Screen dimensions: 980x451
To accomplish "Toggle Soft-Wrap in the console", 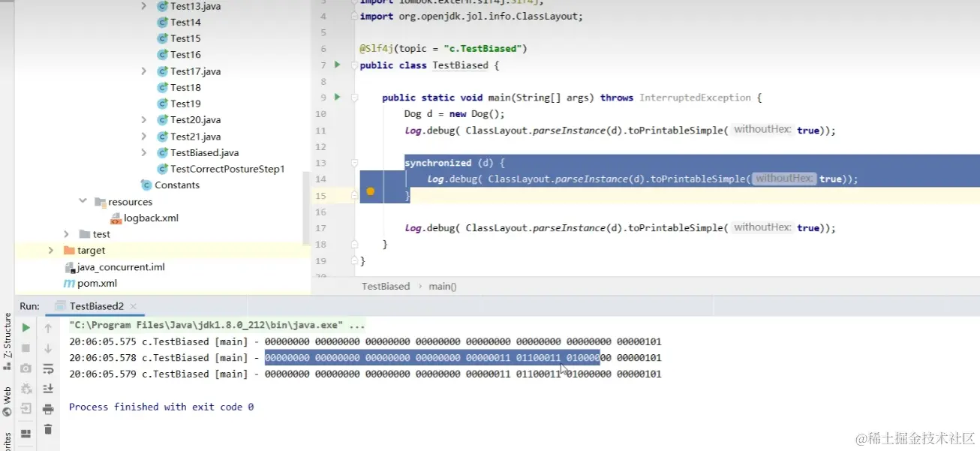I will click(x=48, y=368).
